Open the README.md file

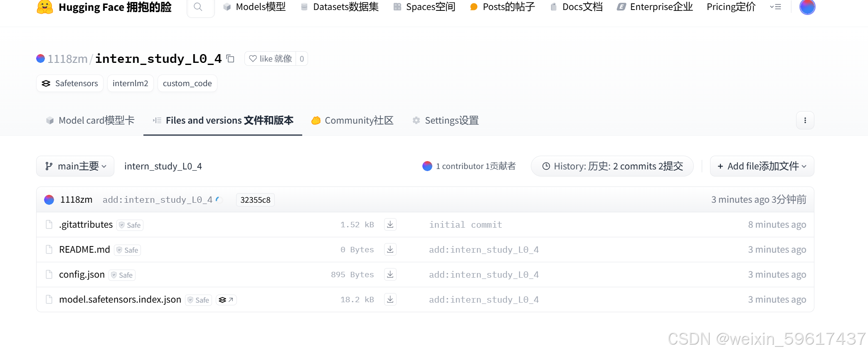pyautogui.click(x=84, y=249)
